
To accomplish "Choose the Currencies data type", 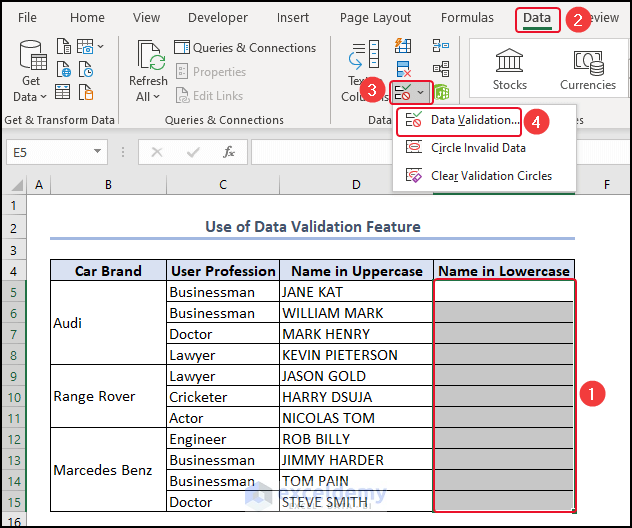I will (x=587, y=70).
